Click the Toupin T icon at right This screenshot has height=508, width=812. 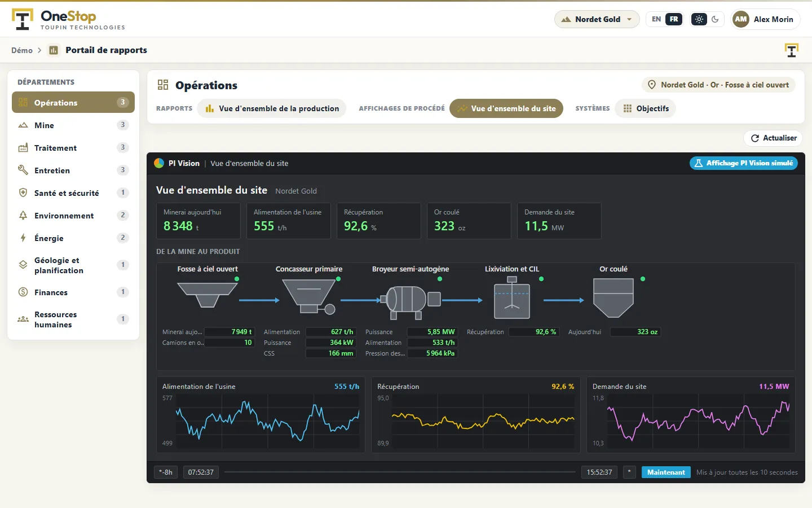coord(792,50)
